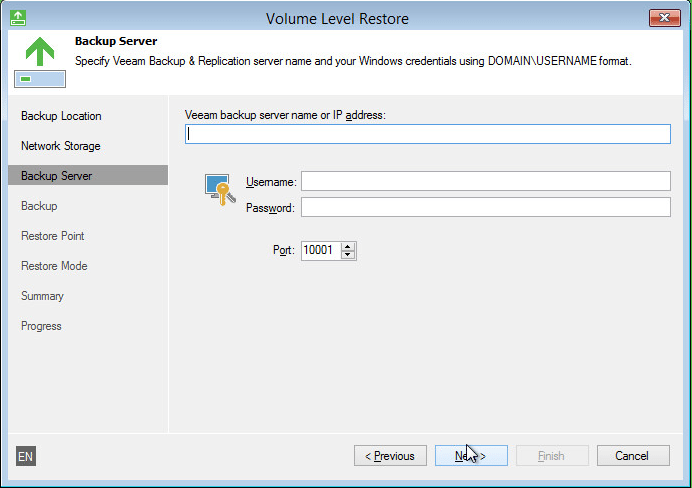
Task: Go to the Backup Location step
Action: tap(61, 116)
